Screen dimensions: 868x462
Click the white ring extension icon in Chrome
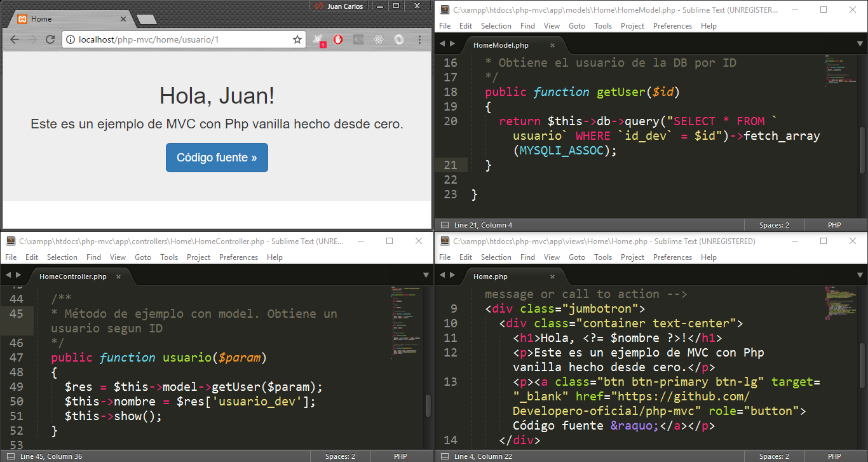(399, 39)
